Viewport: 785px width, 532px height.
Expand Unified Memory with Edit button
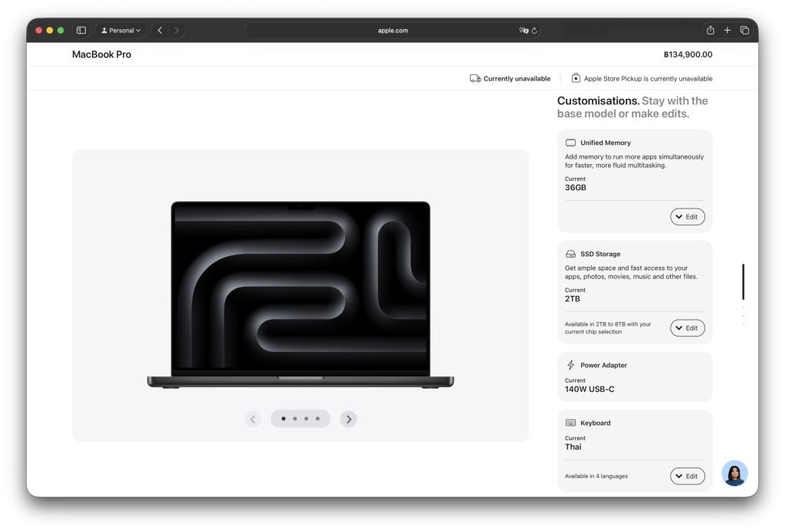tap(687, 217)
